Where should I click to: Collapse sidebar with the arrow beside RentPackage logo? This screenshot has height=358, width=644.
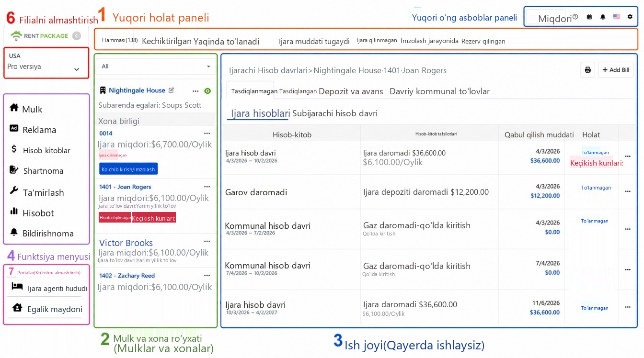pyautogui.click(x=76, y=35)
